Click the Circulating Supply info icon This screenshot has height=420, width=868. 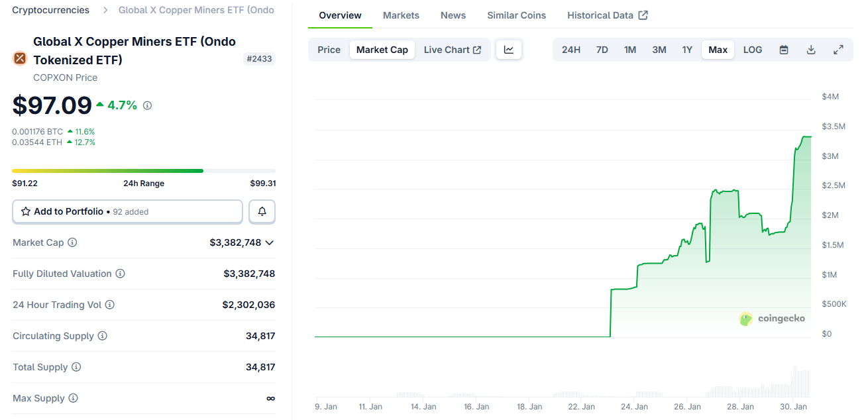(x=103, y=336)
